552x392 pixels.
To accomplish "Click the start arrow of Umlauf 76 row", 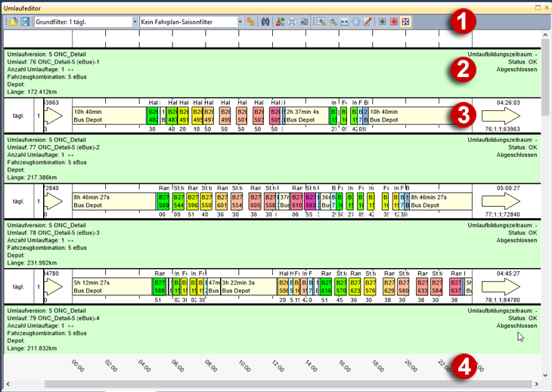I will click(56, 116).
